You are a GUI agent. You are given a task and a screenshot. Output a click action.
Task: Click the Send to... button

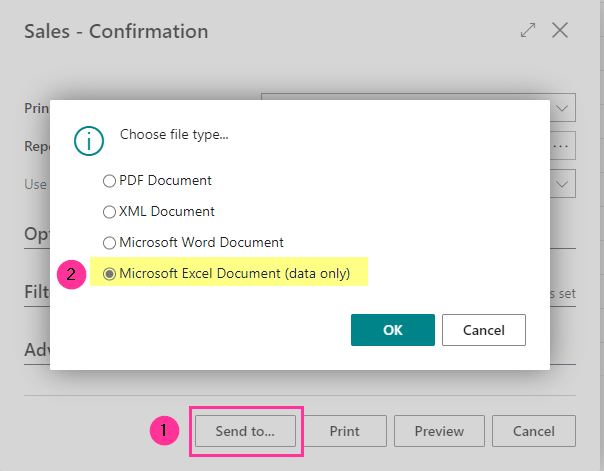point(245,431)
